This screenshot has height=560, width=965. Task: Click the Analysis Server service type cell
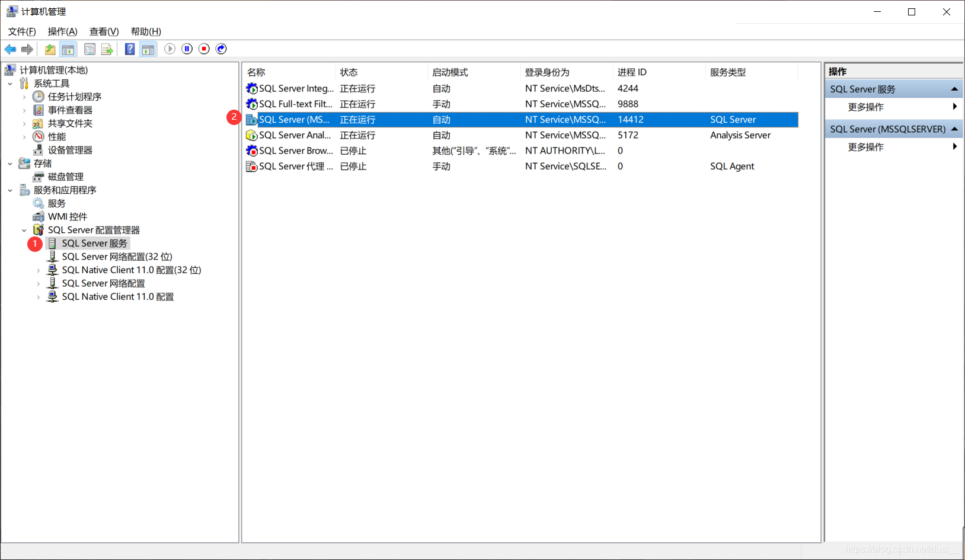(x=740, y=135)
